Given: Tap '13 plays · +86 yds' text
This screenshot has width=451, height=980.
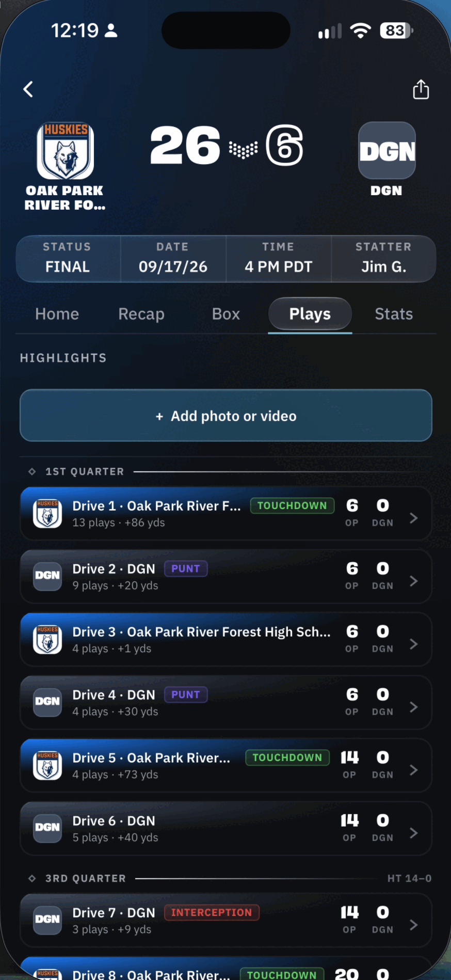Looking at the screenshot, I should point(119,523).
